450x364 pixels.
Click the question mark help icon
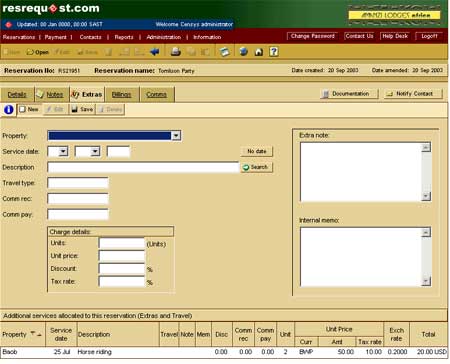click(274, 52)
